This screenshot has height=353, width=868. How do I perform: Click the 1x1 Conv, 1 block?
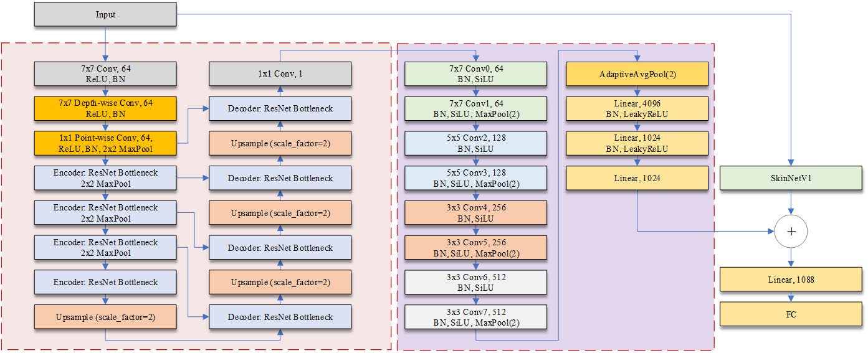(280, 74)
